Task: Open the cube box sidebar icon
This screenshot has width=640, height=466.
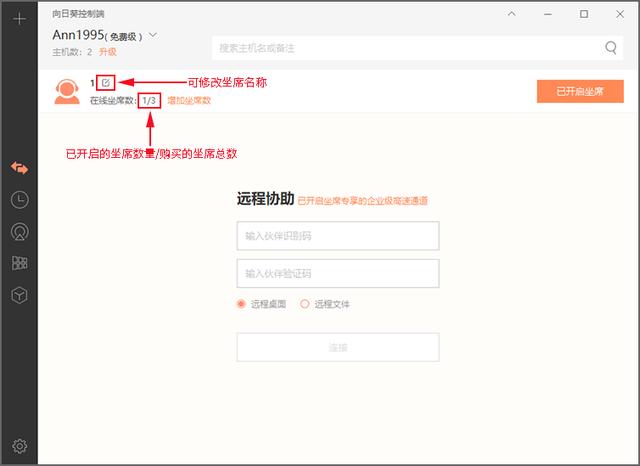Action: pos(19,295)
